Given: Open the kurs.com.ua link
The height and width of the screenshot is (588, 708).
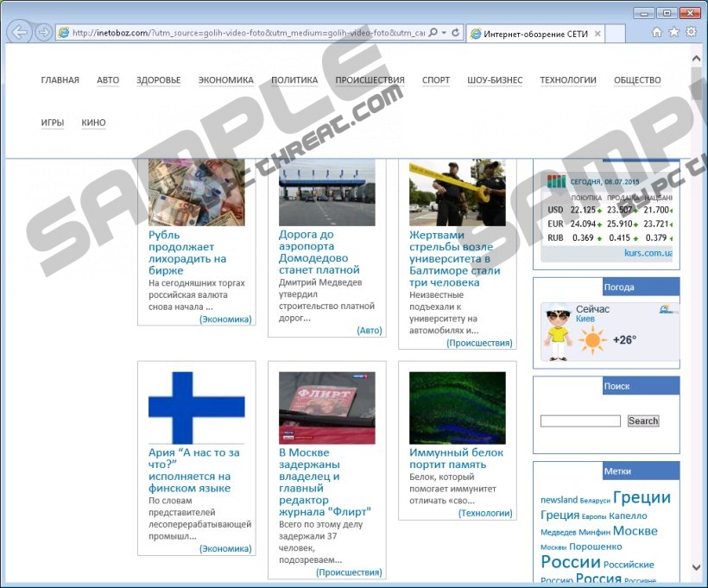Looking at the screenshot, I should [x=648, y=253].
